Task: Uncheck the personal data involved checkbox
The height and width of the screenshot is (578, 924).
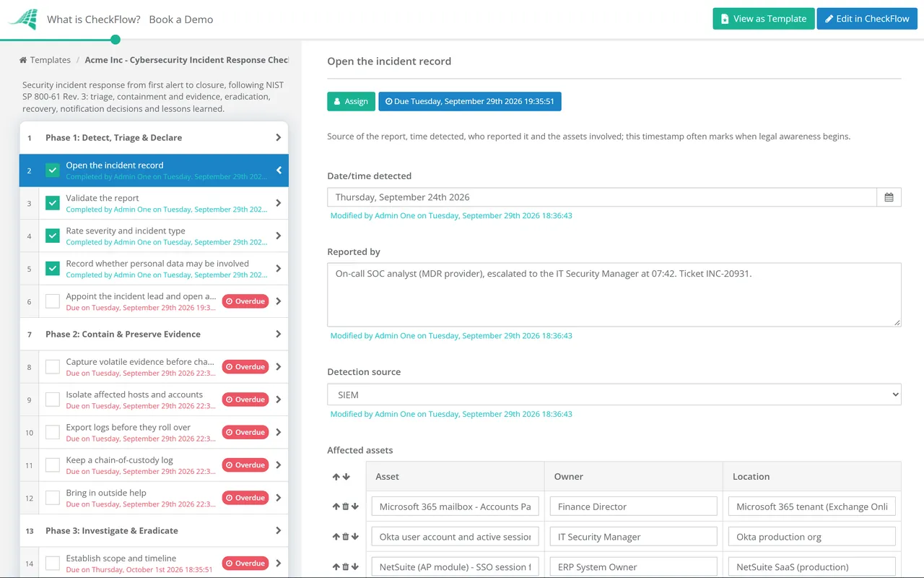Action: point(53,269)
